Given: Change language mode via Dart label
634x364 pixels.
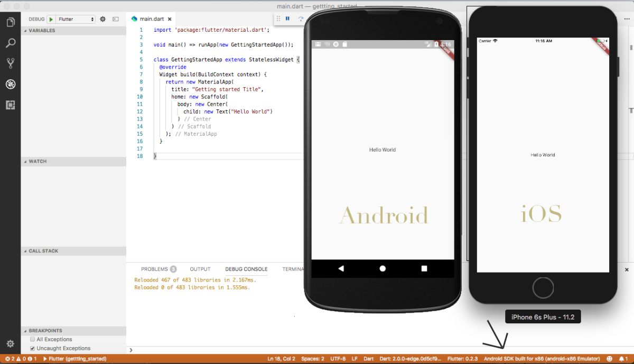Looking at the screenshot, I should (369, 359).
